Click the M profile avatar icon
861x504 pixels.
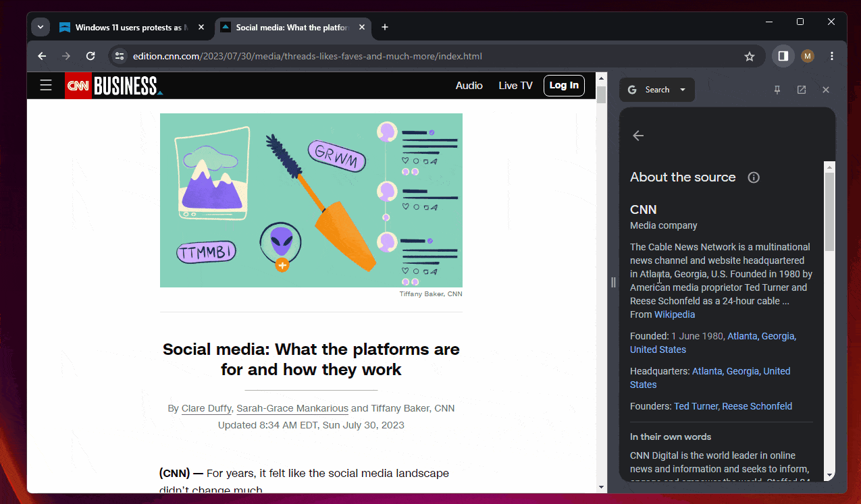[808, 56]
